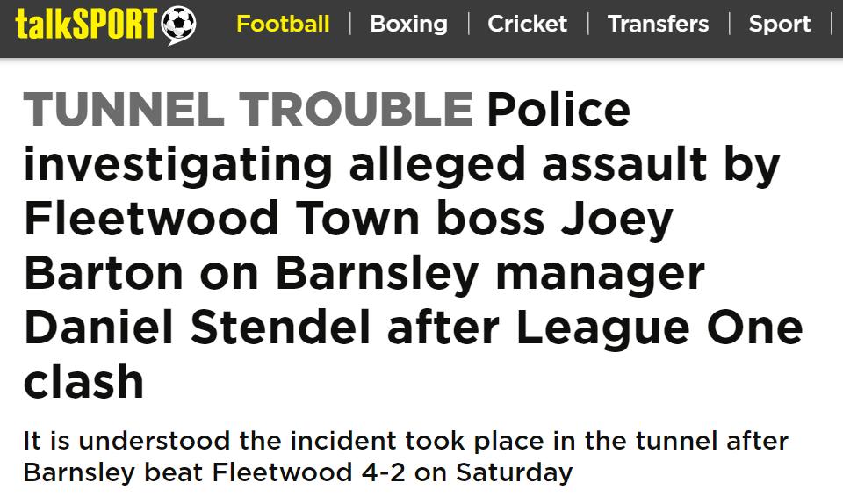Click the word clash ending the headline
Image resolution: width=843 pixels, height=504 pixels.
coord(83,382)
